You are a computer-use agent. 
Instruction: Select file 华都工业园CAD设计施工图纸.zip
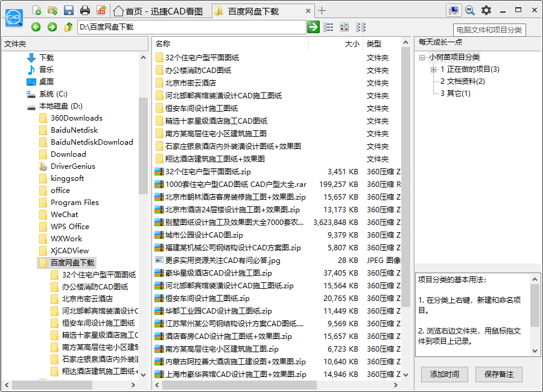pos(218,311)
